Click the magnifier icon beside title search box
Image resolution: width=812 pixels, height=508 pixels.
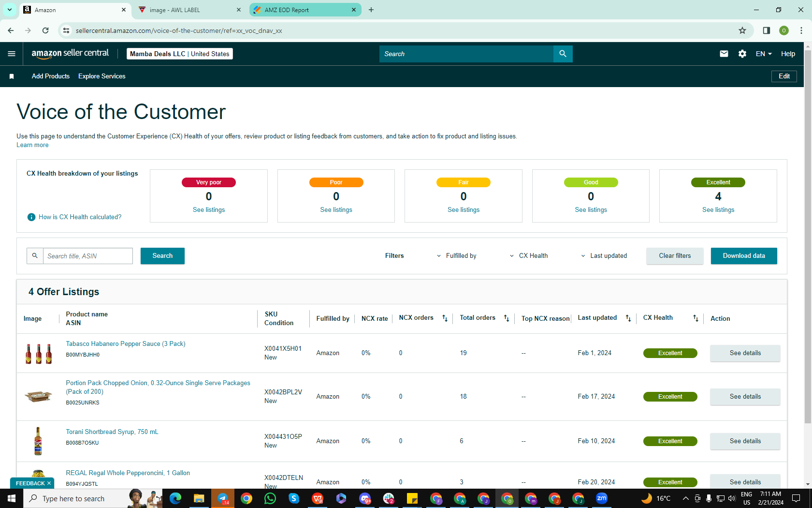35,256
